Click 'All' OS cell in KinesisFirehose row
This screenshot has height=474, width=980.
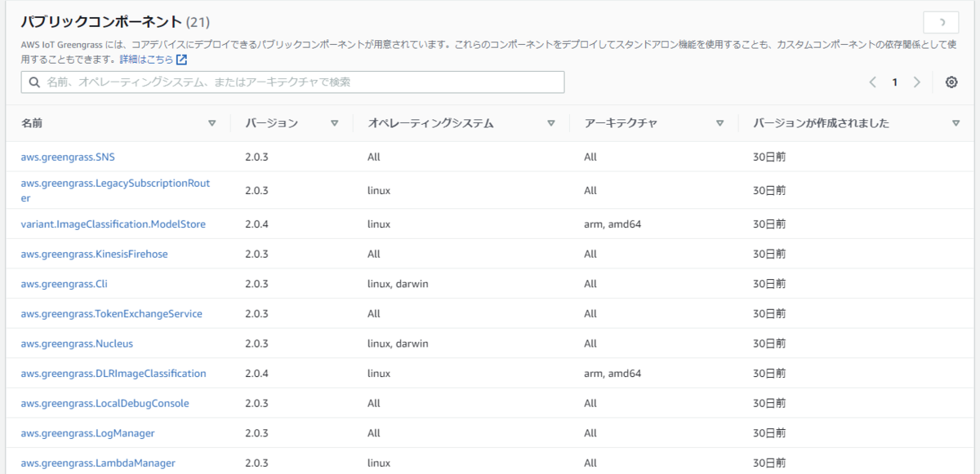click(374, 254)
